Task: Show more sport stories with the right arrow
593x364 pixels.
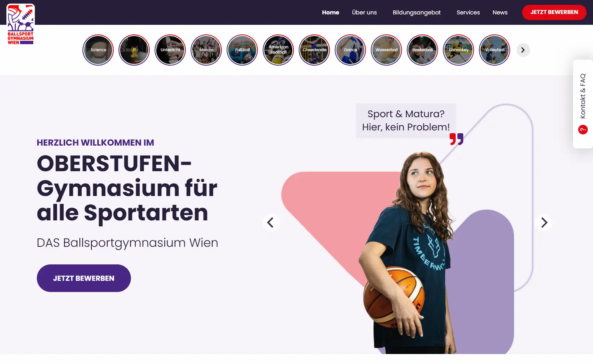Action: point(523,50)
